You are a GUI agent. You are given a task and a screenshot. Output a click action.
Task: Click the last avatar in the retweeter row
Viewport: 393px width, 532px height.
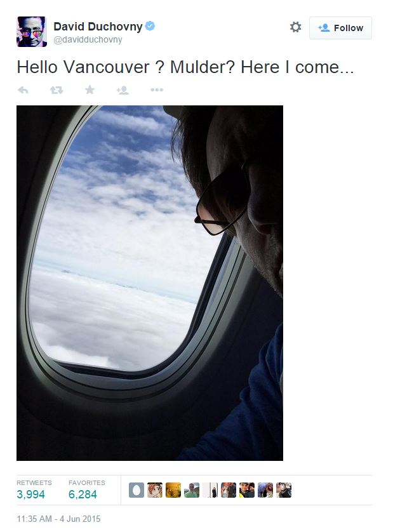click(284, 490)
